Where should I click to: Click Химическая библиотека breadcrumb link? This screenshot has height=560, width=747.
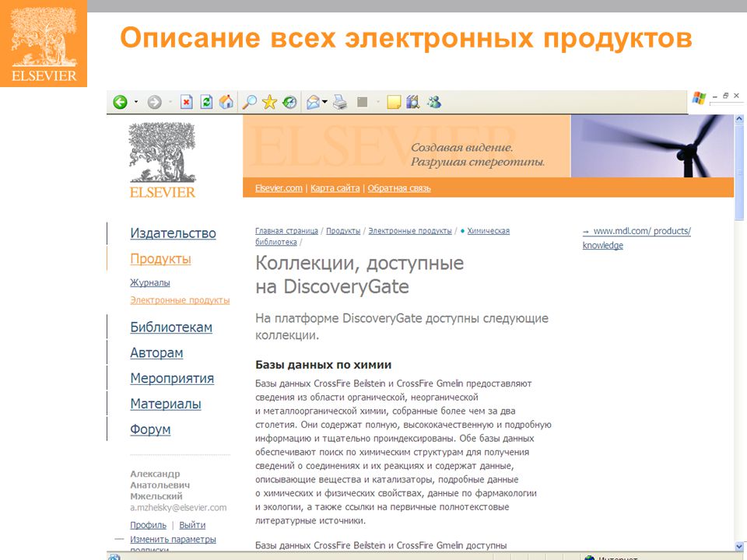click(489, 230)
